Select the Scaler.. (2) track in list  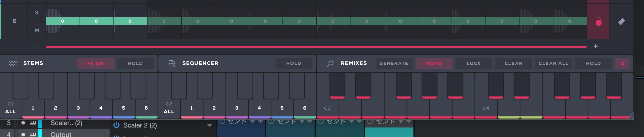click(66, 123)
